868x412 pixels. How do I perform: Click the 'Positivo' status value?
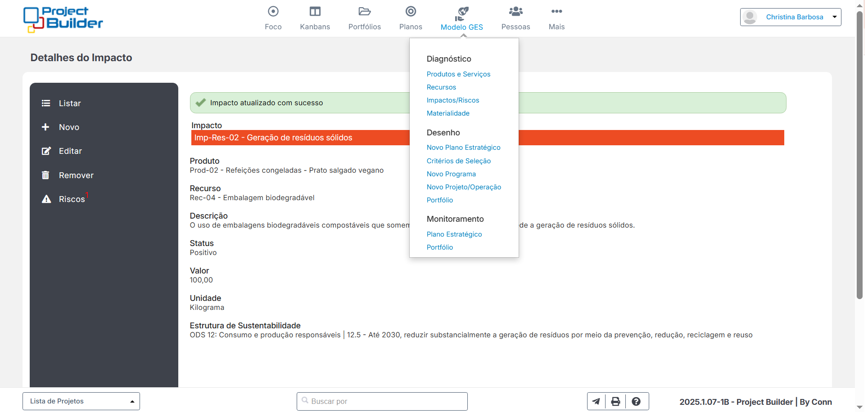point(203,253)
